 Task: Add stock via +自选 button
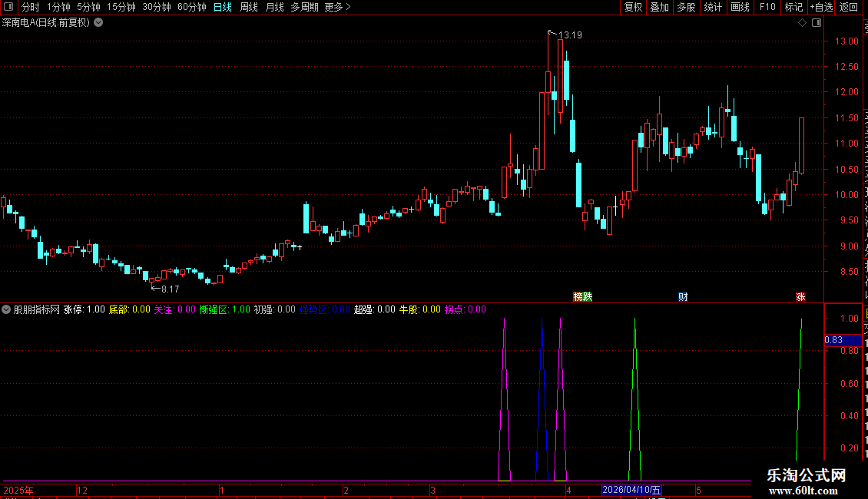coord(821,7)
